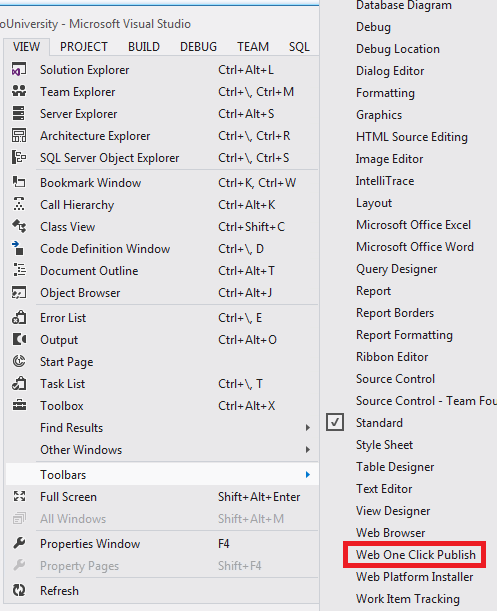Viewport: 497px width, 611px height.
Task: Click the Properties Window wrench icon
Action: [19, 543]
